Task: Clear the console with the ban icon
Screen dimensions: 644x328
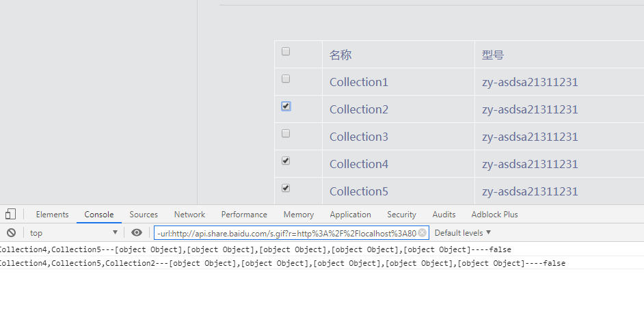Action: (11, 233)
